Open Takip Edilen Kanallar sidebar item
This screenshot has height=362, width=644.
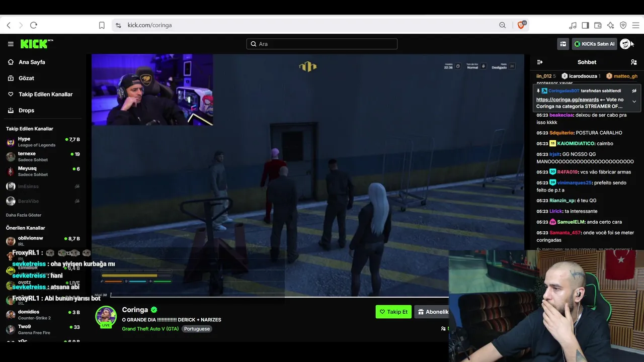pos(44,95)
